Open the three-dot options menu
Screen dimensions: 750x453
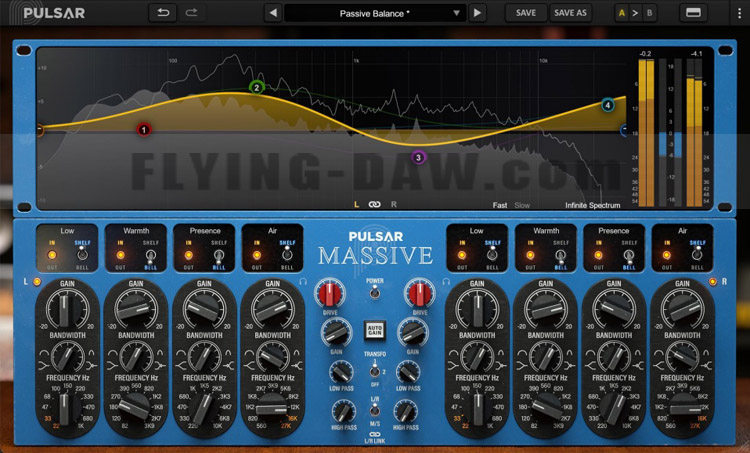[x=739, y=13]
